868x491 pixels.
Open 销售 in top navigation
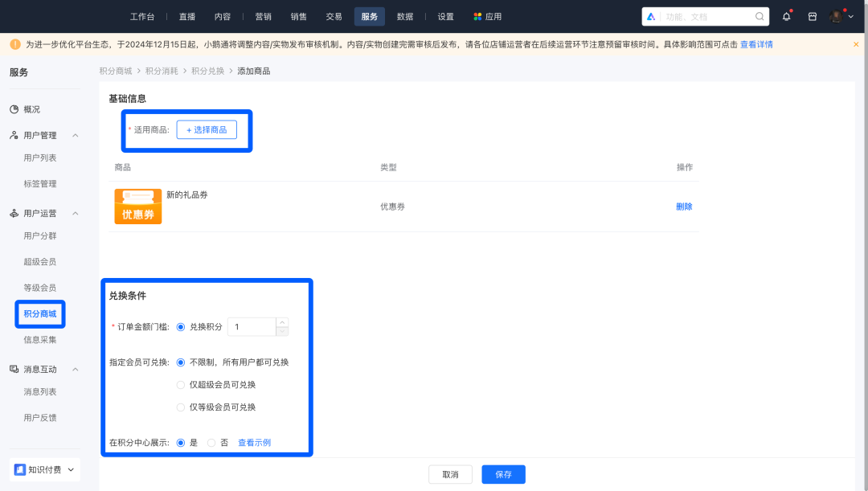point(299,17)
